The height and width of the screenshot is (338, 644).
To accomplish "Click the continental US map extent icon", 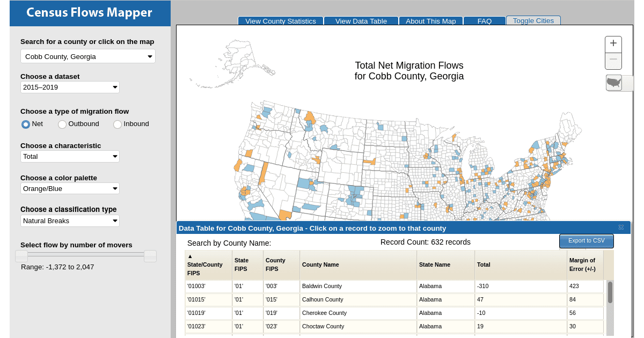I will 614,83.
